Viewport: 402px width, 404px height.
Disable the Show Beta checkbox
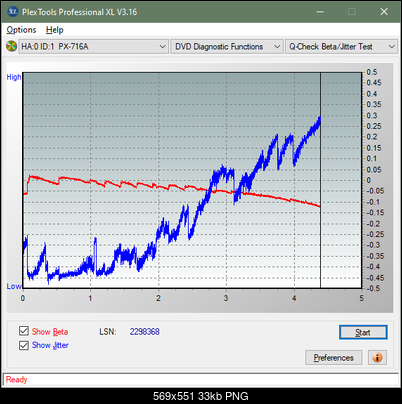click(24, 331)
